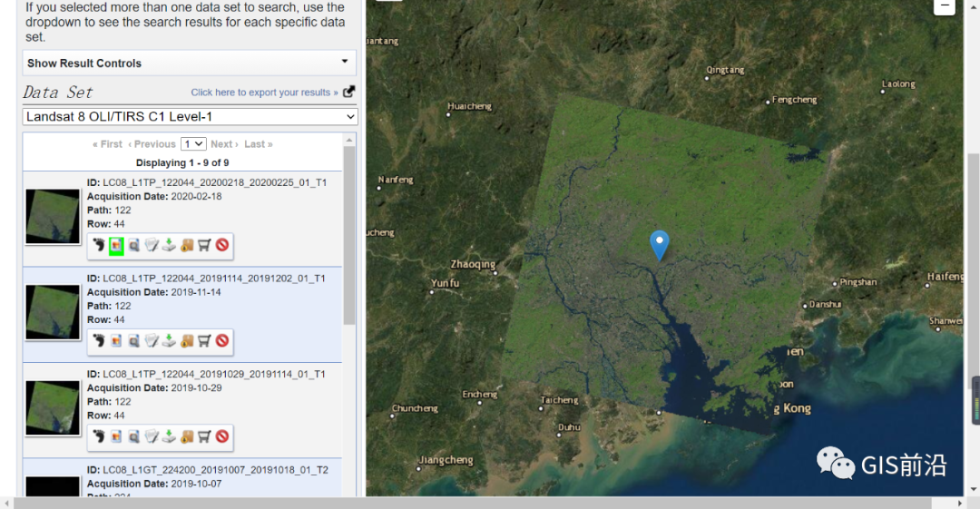Show footprint for the 2019-11-14 scene

pyautogui.click(x=99, y=341)
